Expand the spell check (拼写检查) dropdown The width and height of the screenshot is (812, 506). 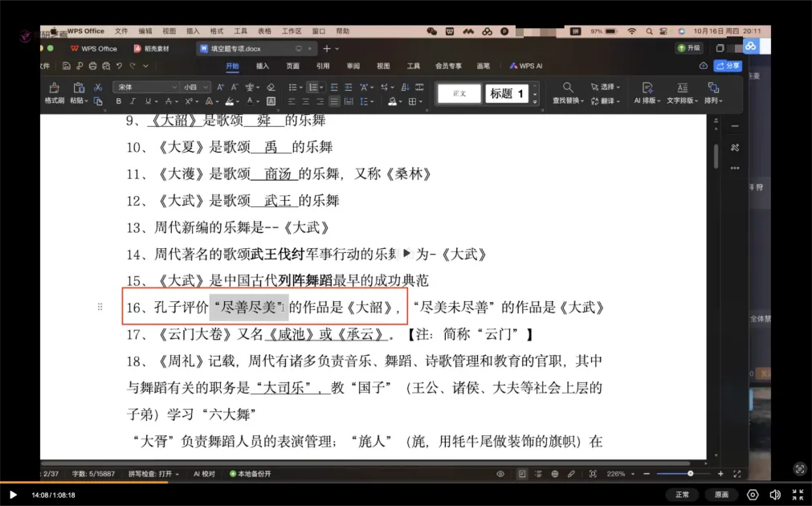177,474
